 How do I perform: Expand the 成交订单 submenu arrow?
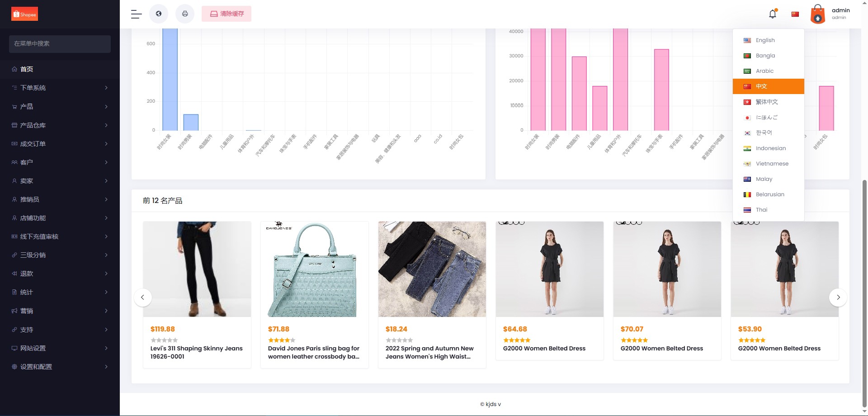tap(106, 144)
